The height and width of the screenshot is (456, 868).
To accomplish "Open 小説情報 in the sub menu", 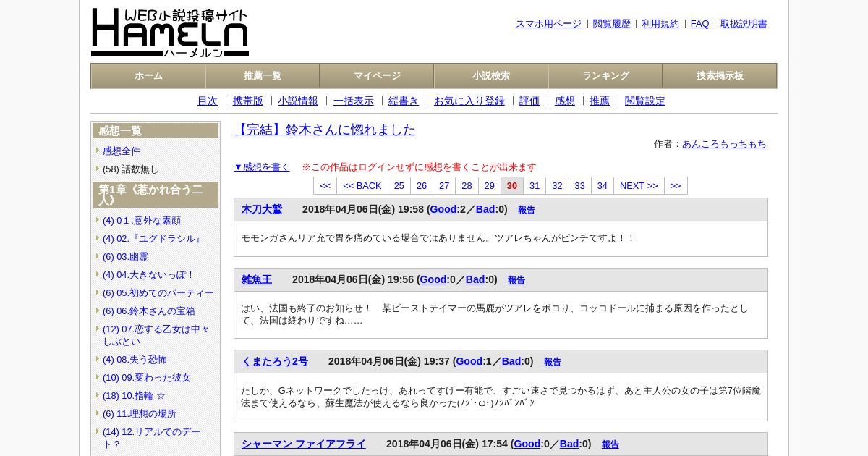I will 298,101.
